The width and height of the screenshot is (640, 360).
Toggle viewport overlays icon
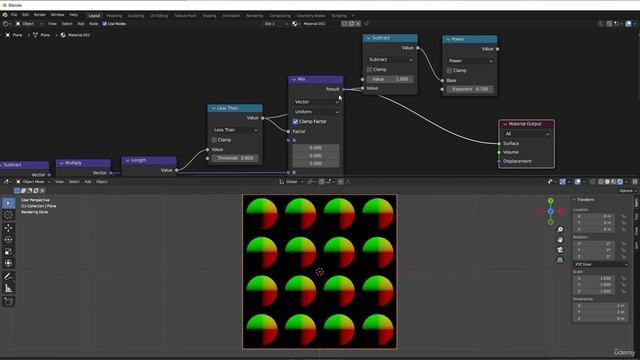pos(578,182)
